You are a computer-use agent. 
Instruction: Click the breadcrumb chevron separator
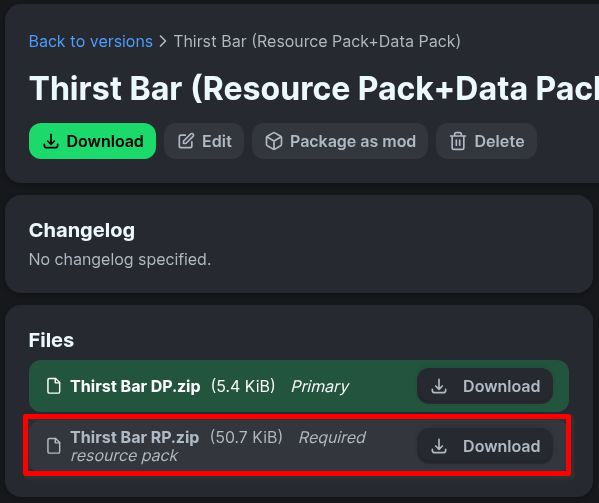point(163,41)
